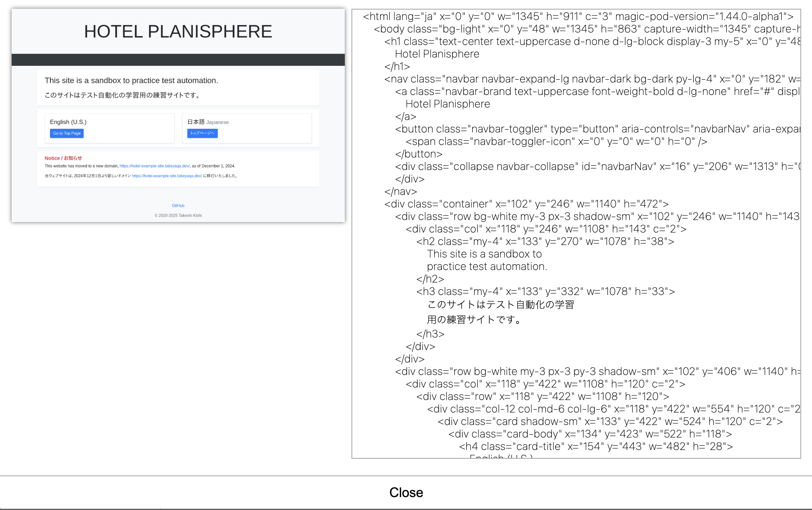Select the body class="bg-light" line

click(587, 29)
